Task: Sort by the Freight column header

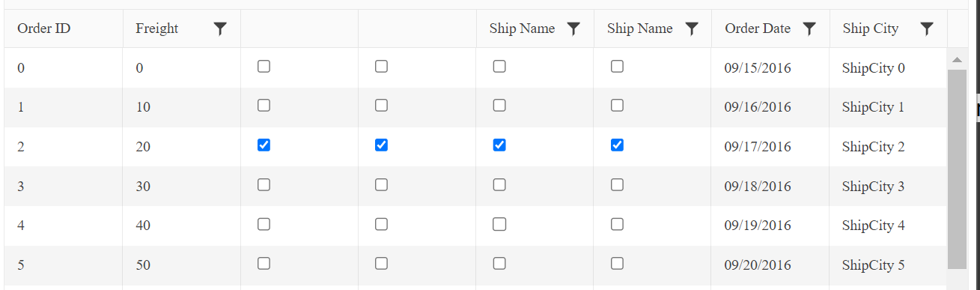Action: tap(157, 28)
